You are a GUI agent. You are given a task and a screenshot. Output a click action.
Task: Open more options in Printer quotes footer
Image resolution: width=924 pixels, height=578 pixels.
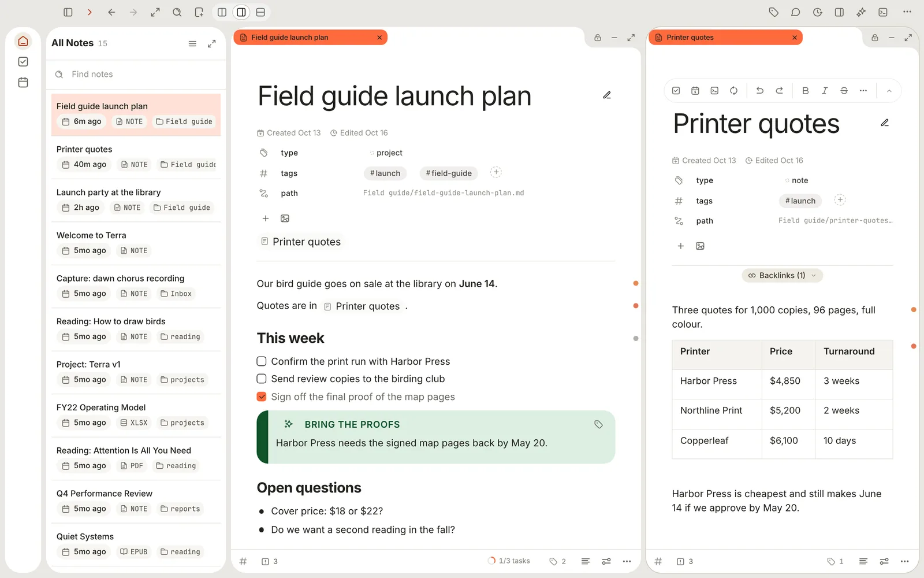pos(905,561)
